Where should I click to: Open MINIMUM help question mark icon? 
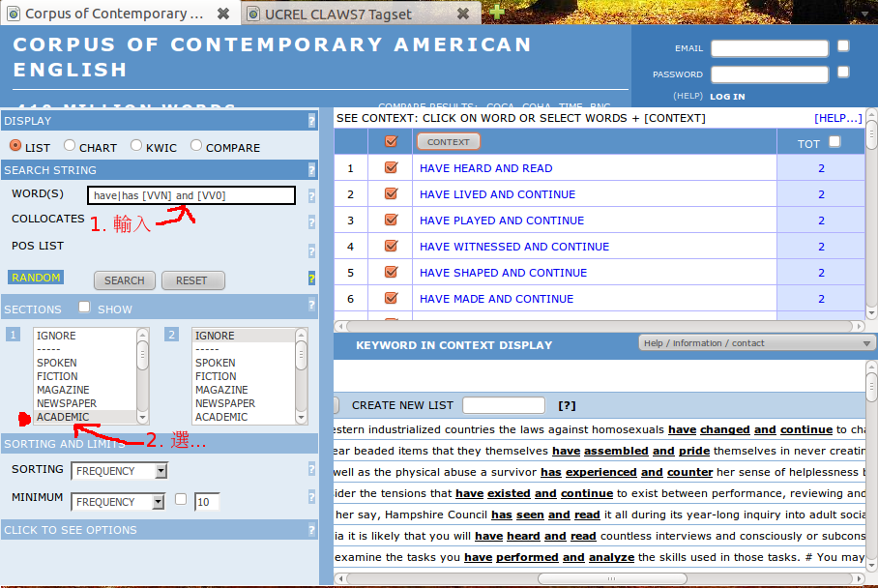[x=311, y=497]
